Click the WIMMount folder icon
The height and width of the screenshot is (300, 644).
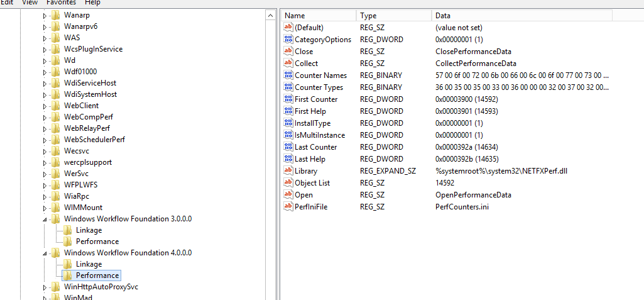tap(55, 208)
